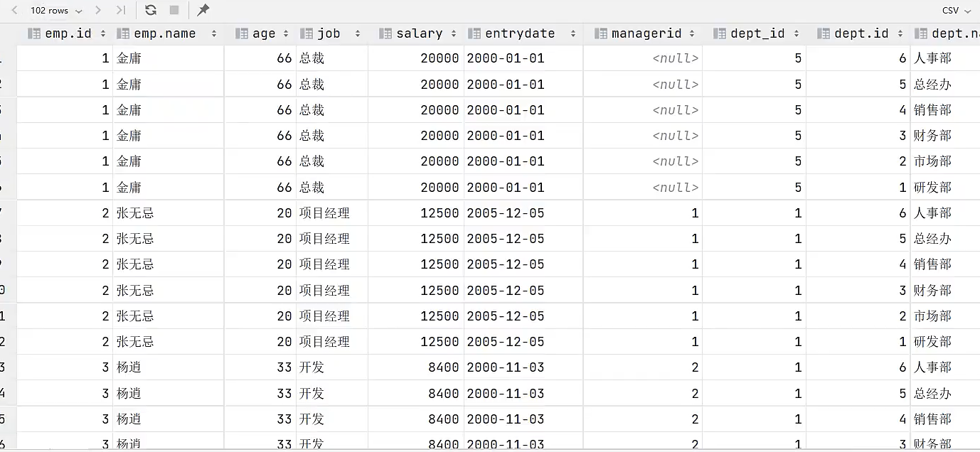Pin the result tab with pushpin
Screen dimensions: 980x452
(x=203, y=11)
